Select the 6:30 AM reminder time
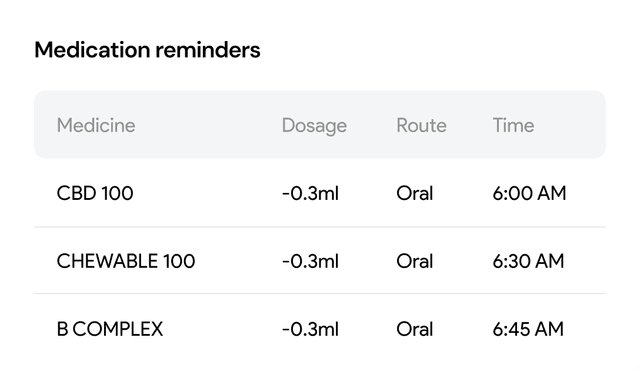 point(529,261)
